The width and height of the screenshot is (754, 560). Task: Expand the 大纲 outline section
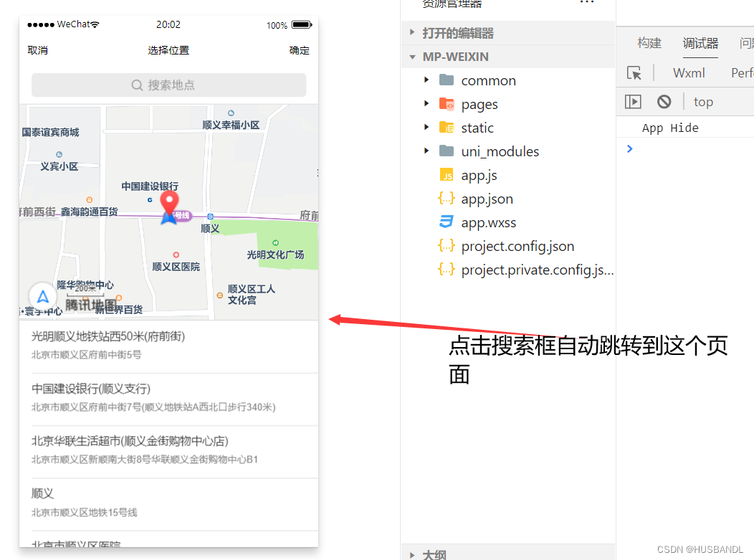click(x=411, y=555)
